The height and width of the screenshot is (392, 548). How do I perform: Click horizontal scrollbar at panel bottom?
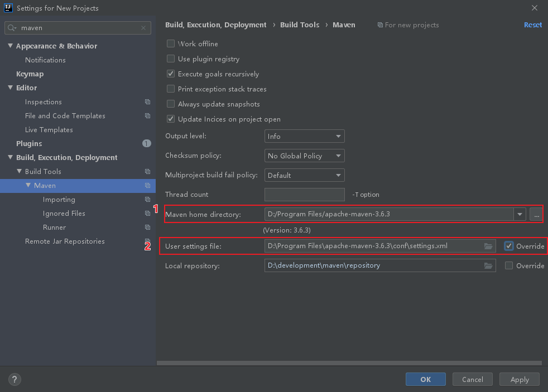click(x=349, y=363)
